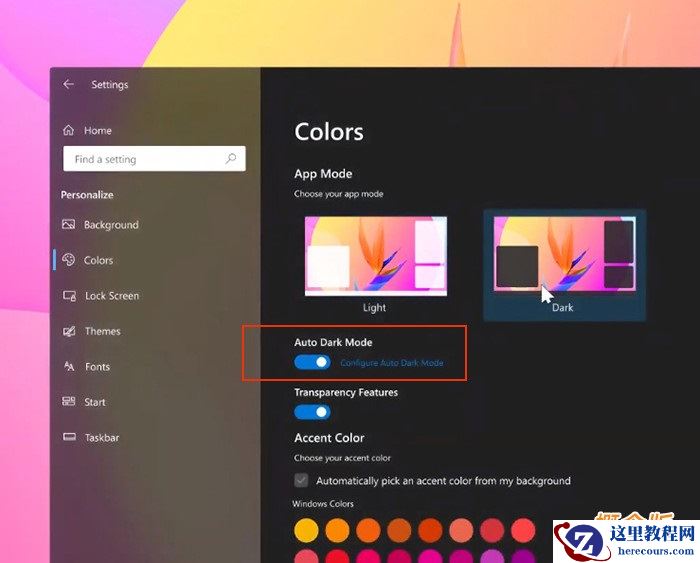Viewport: 700px width, 563px height.
Task: Click the App Mode section heading
Action: tap(323, 174)
